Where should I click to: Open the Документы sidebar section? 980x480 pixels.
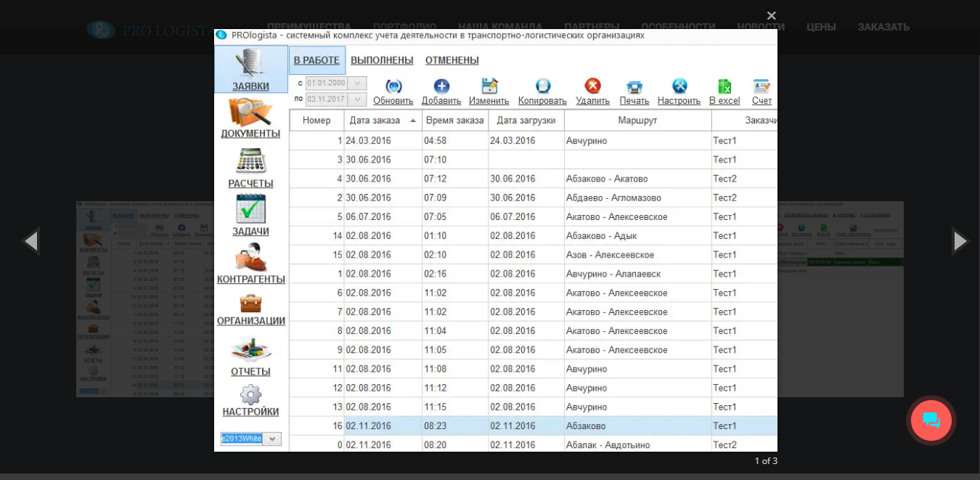coord(250,114)
